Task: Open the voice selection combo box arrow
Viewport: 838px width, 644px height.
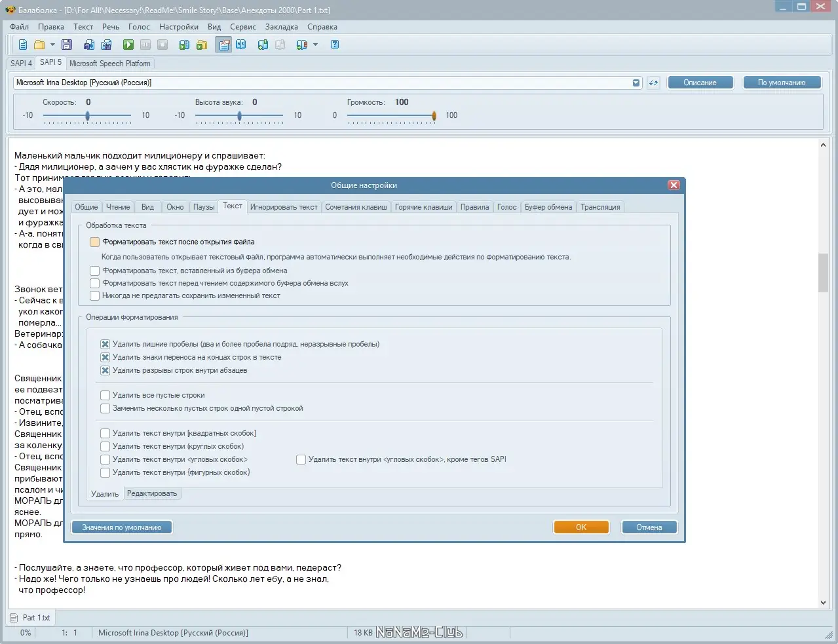Action: click(x=636, y=83)
